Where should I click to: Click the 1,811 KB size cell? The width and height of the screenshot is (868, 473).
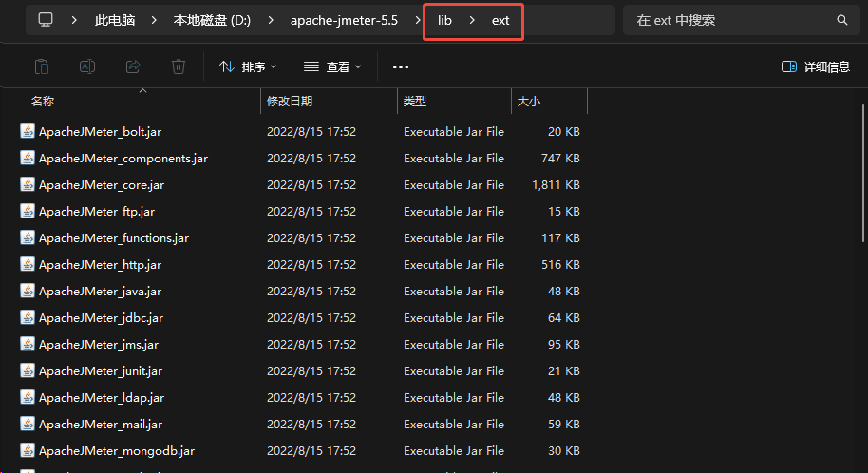(x=556, y=185)
